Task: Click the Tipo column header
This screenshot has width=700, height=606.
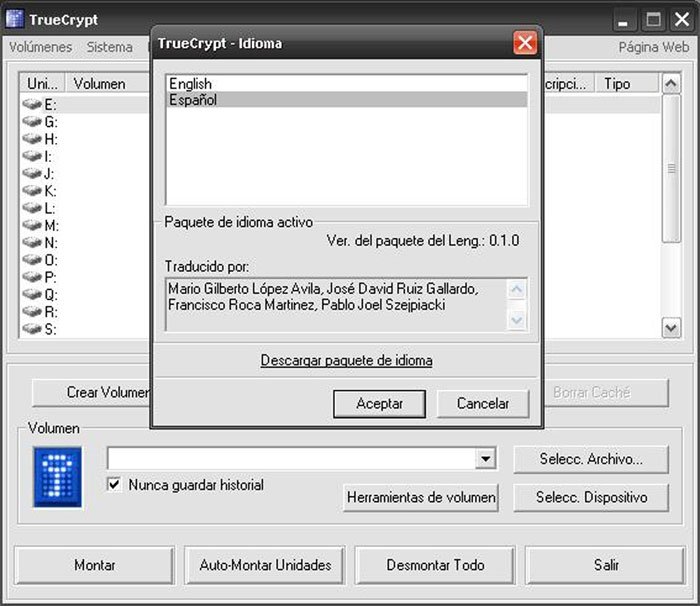Action: point(626,84)
